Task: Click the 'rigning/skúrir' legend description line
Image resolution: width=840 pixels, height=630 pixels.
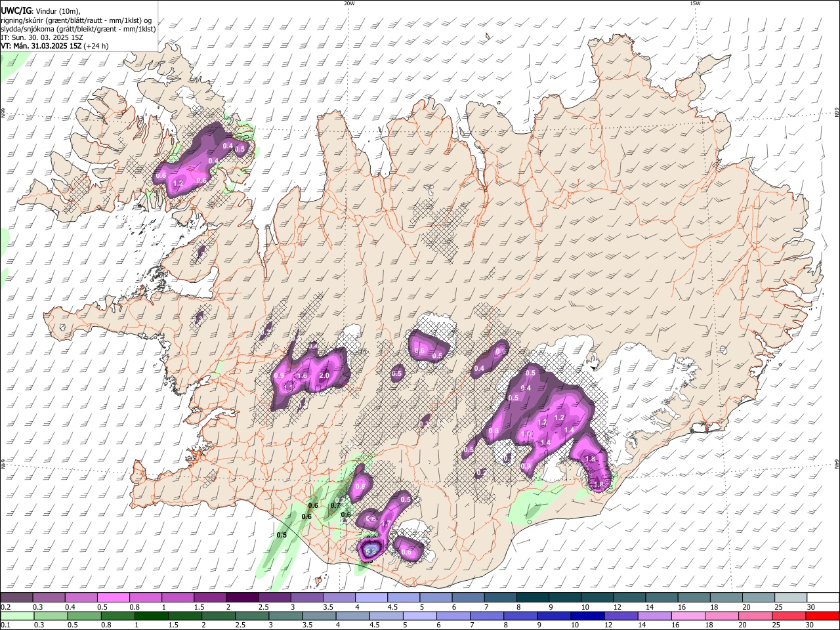Action: click(76, 20)
